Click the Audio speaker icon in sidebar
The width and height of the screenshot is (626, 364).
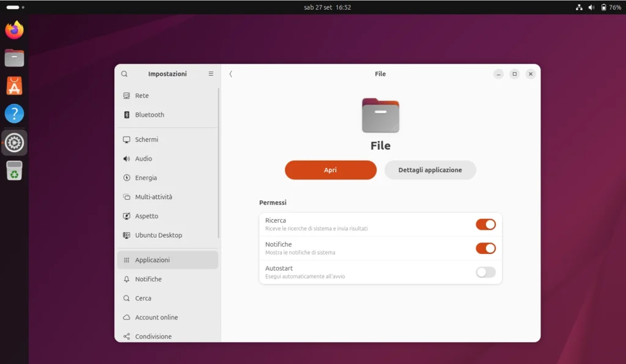pos(127,158)
